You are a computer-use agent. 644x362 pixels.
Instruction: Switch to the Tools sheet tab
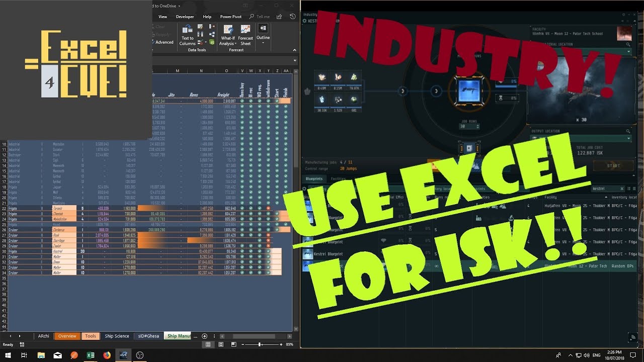click(91, 336)
